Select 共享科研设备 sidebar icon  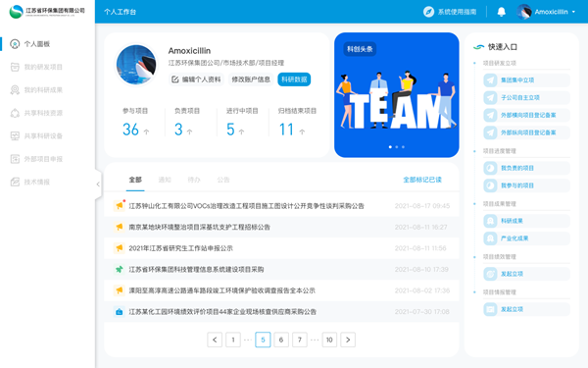point(15,136)
